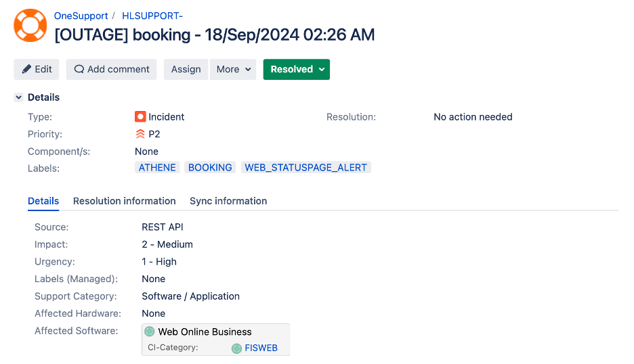Click the '2 - Medium' impact value
Viewport: 634px width, 364px height.
167,244
